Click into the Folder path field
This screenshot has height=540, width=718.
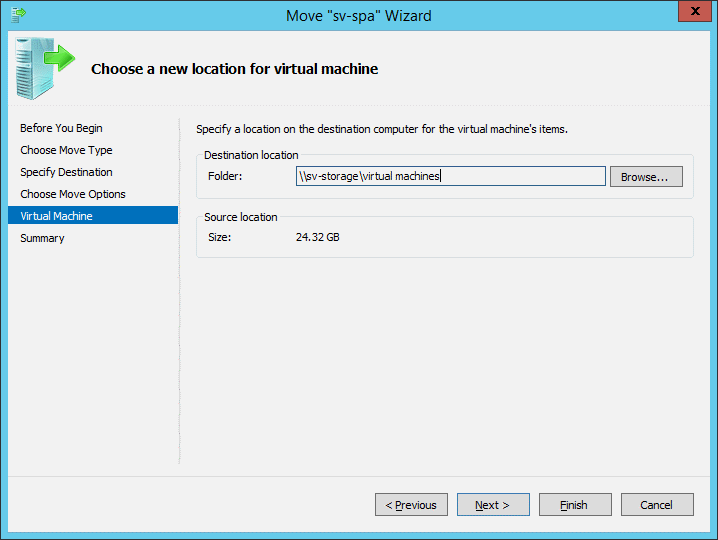tap(451, 176)
